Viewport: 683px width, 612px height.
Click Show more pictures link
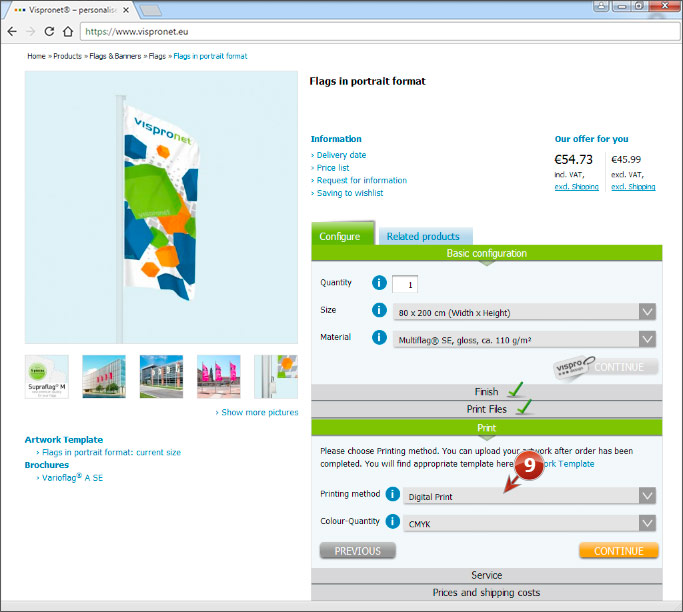point(260,412)
